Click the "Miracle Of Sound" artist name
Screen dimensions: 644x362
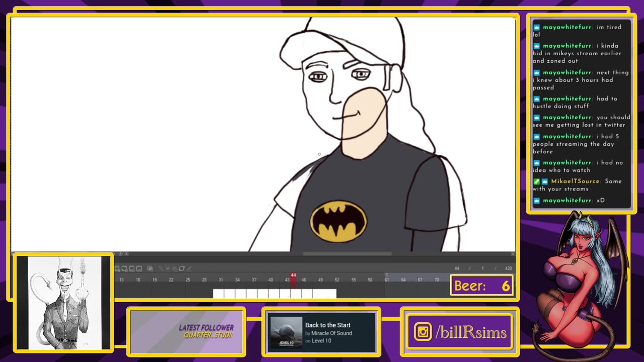332,333
